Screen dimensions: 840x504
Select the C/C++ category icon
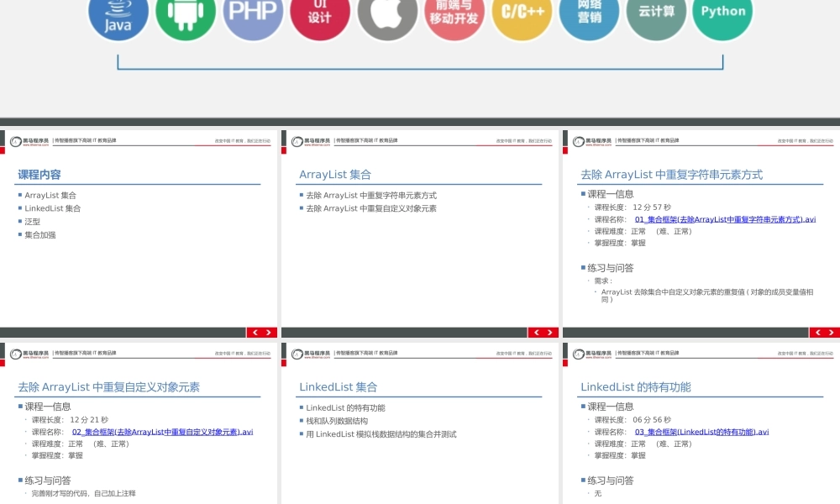click(521, 17)
